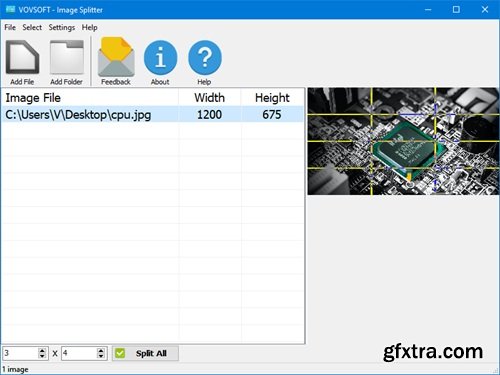
Task: Click the width value 1200
Action: pyautogui.click(x=209, y=115)
